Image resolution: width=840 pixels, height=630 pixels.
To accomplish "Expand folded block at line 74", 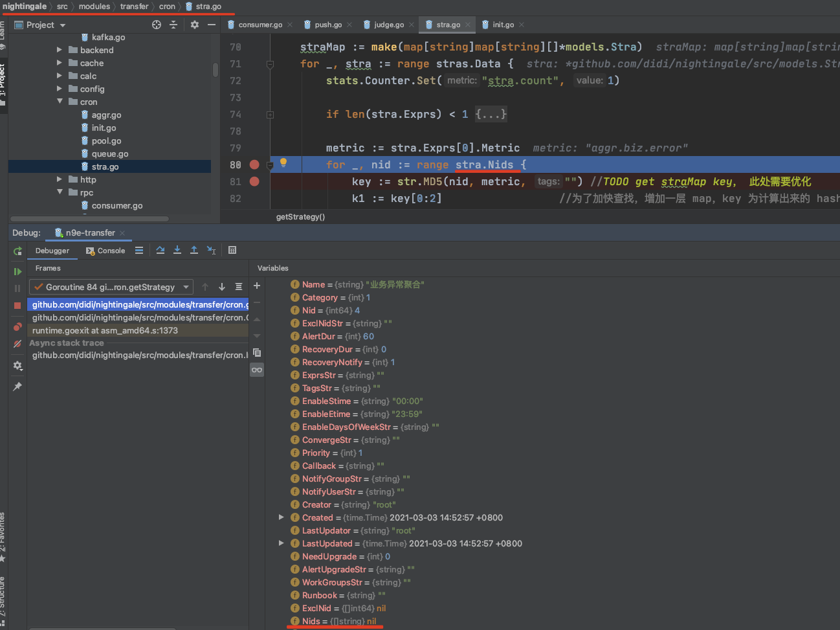I will tap(270, 115).
